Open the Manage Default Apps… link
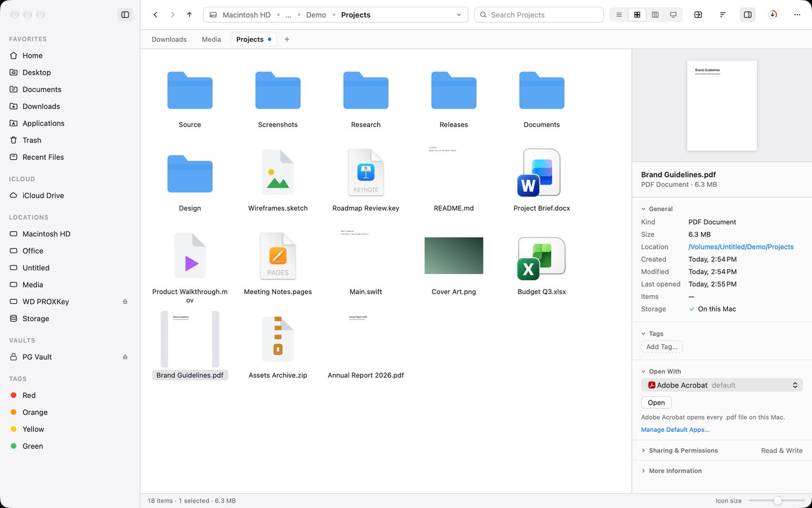This screenshot has width=812, height=508. [x=675, y=430]
